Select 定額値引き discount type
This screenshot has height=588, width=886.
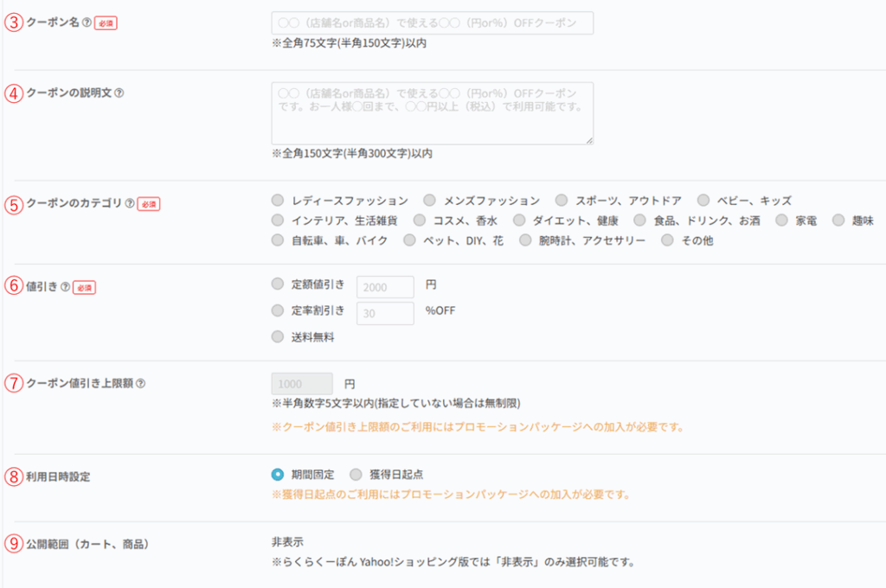click(x=277, y=283)
